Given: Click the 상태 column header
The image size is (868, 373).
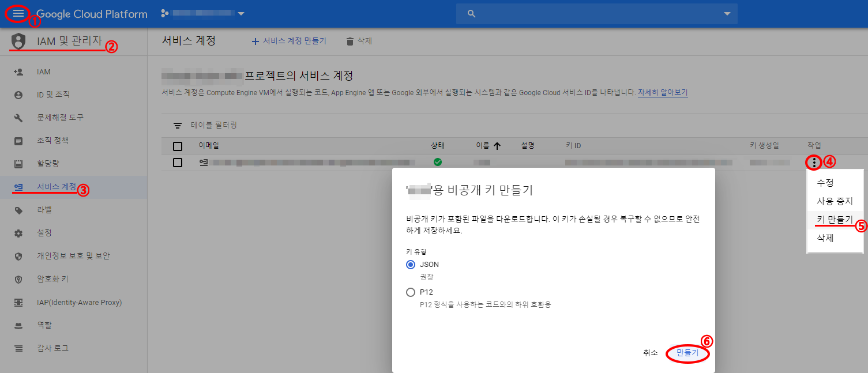Looking at the screenshot, I should [x=438, y=146].
